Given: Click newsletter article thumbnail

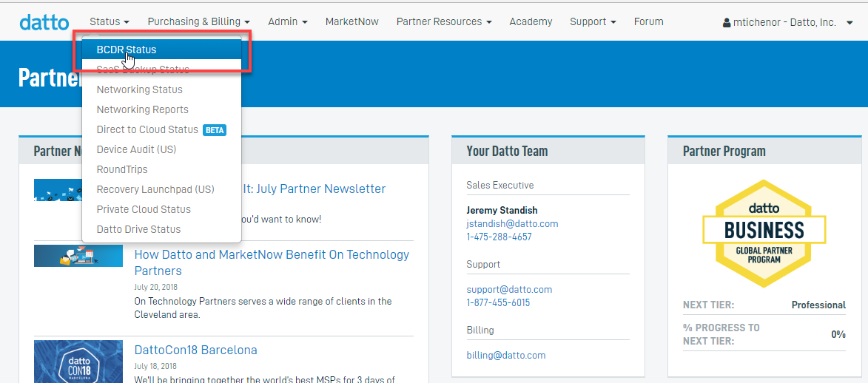Looking at the screenshot, I should tap(58, 190).
